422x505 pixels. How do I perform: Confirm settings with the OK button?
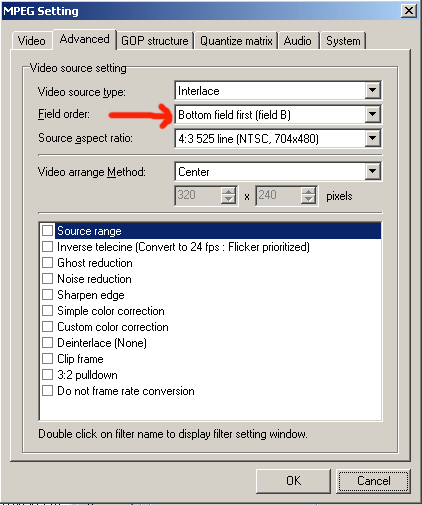coord(293,481)
